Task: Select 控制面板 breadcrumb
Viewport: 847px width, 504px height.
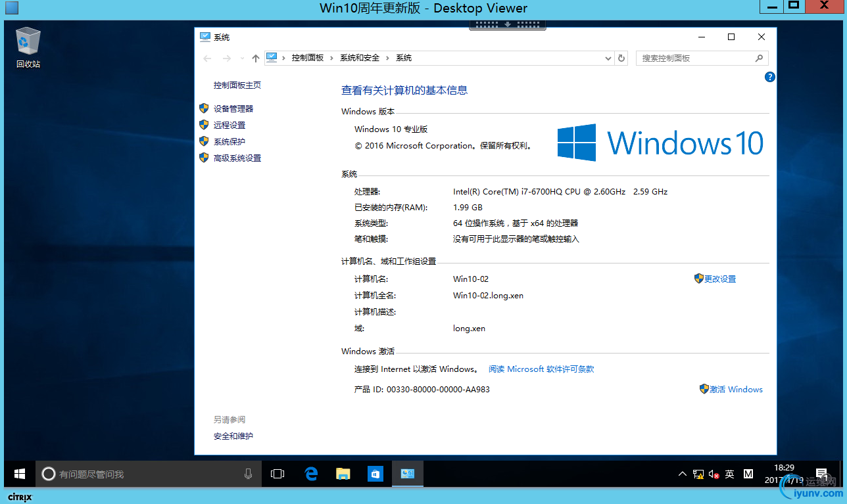Action: pos(308,58)
